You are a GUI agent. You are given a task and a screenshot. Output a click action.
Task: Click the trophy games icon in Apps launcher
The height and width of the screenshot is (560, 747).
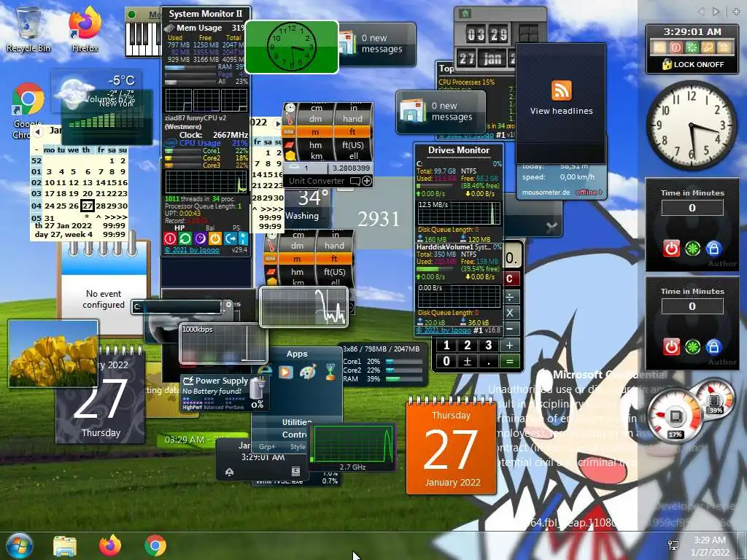[330, 371]
